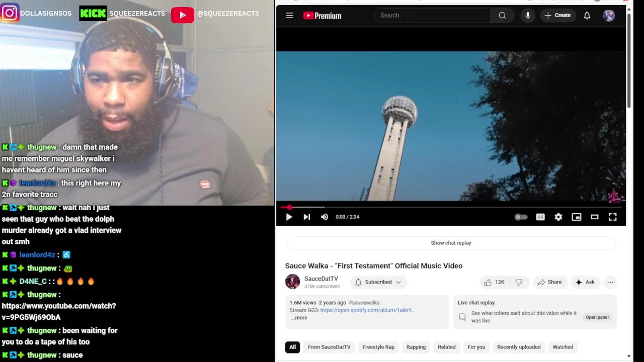This screenshot has width=644, height=362.
Task: Focus the YouTube Search field
Action: [433, 16]
